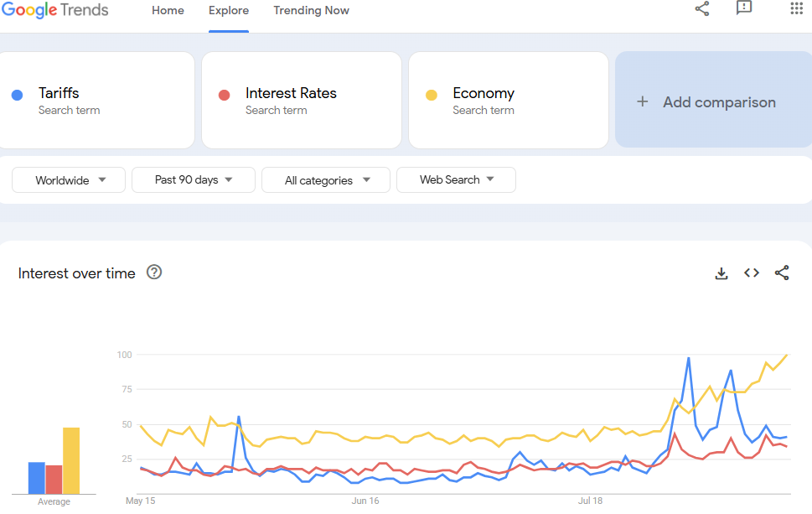Viewport: 812px width, 514px height.
Task: Select the Tariffs search term card
Action: point(96,100)
